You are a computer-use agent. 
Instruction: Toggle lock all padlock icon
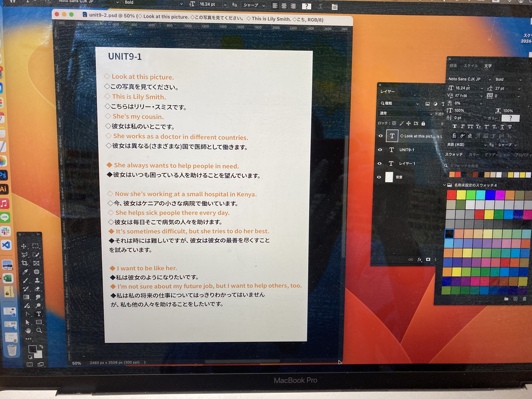coord(423,123)
